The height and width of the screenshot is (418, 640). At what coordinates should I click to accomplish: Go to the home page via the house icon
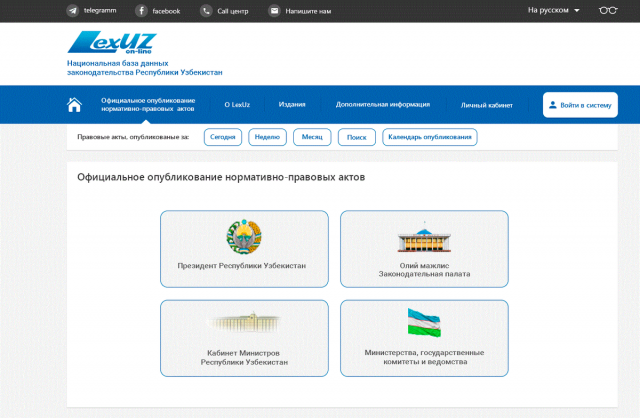(74, 105)
